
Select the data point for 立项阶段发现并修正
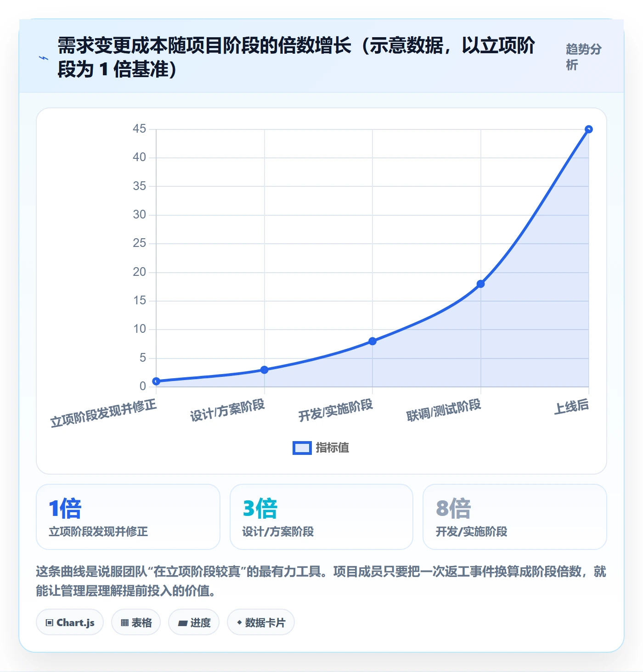pyautogui.click(x=156, y=381)
